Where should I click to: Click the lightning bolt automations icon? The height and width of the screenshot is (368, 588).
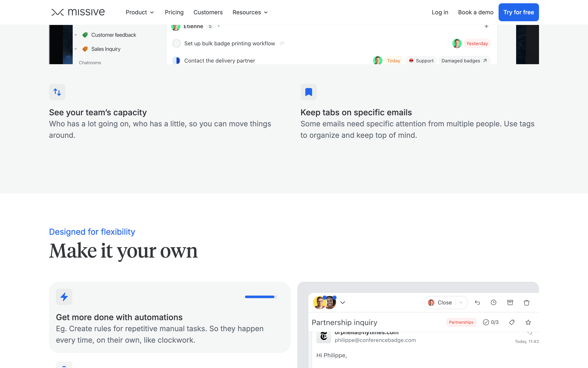tap(64, 297)
